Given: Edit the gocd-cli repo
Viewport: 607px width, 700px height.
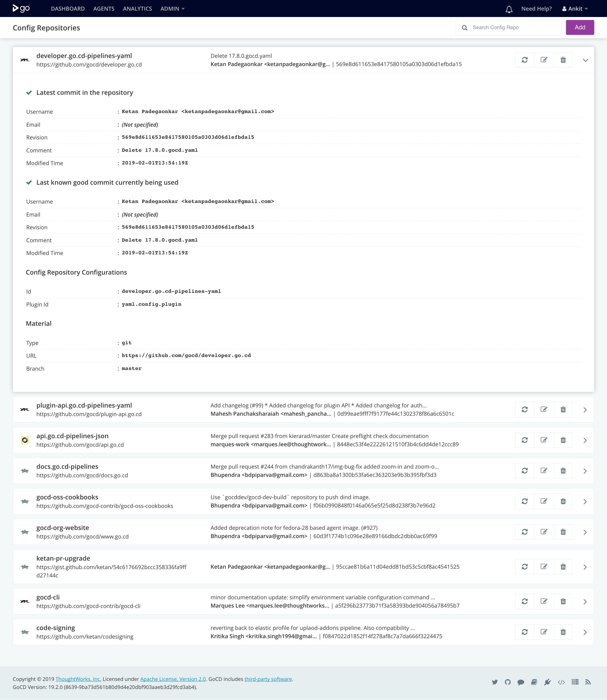Looking at the screenshot, I should tap(544, 601).
